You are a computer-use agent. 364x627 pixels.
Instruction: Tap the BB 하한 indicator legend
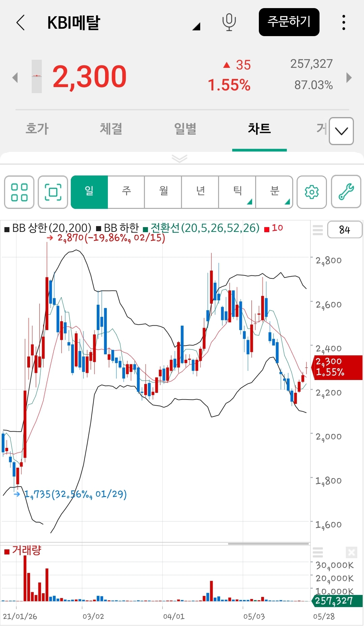pyautogui.click(x=118, y=228)
